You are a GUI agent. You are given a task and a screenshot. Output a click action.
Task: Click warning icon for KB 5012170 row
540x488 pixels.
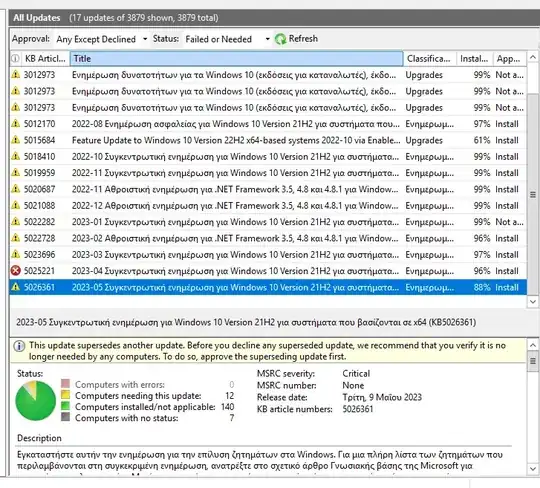pos(15,124)
